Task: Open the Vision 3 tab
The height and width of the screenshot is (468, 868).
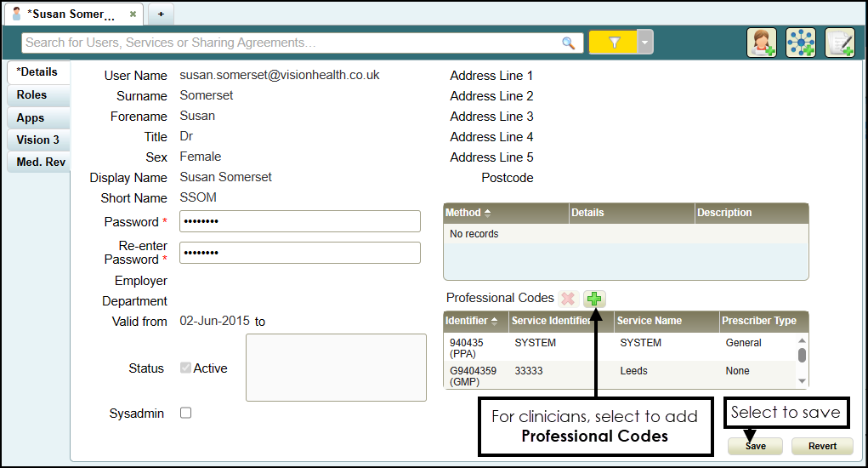Action: click(x=38, y=140)
